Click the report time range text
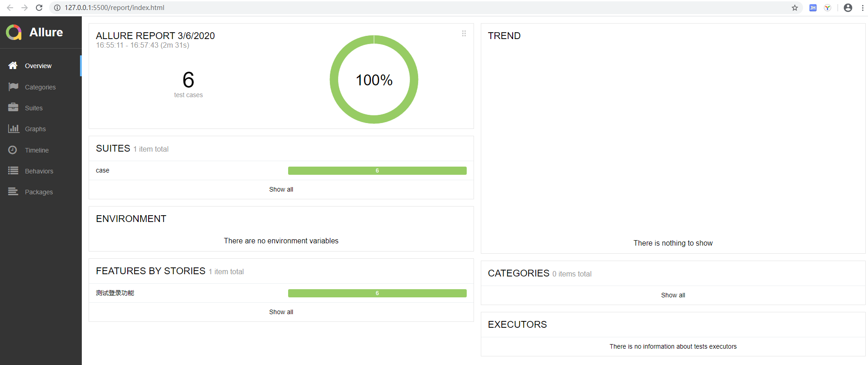The height and width of the screenshot is (365, 868). (143, 45)
